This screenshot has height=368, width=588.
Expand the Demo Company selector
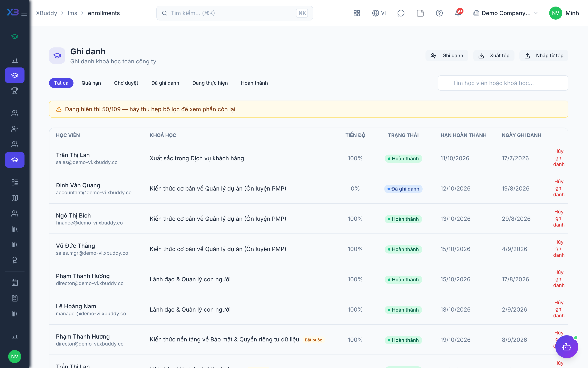[506, 13]
